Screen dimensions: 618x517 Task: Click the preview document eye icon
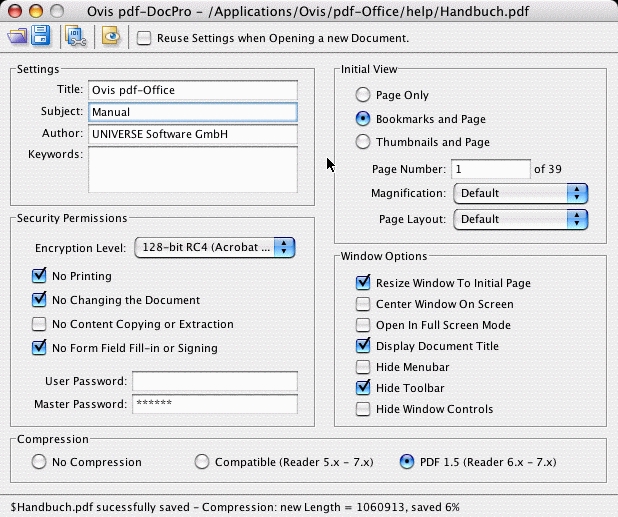point(109,38)
